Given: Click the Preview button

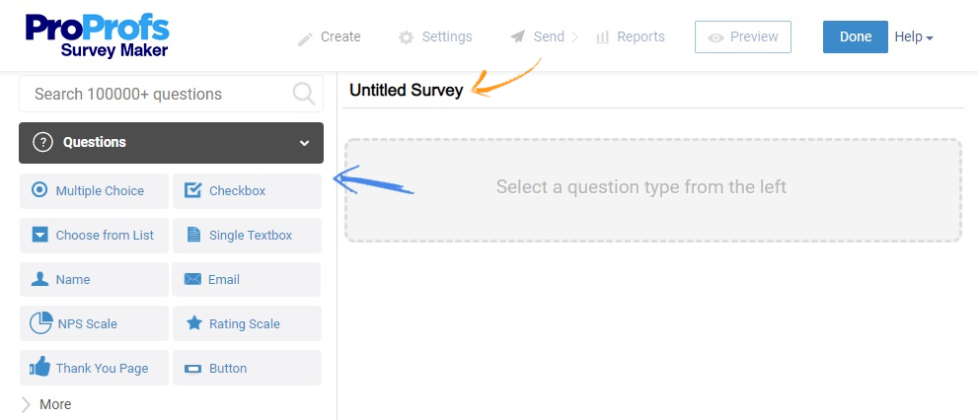Looking at the screenshot, I should point(743,37).
